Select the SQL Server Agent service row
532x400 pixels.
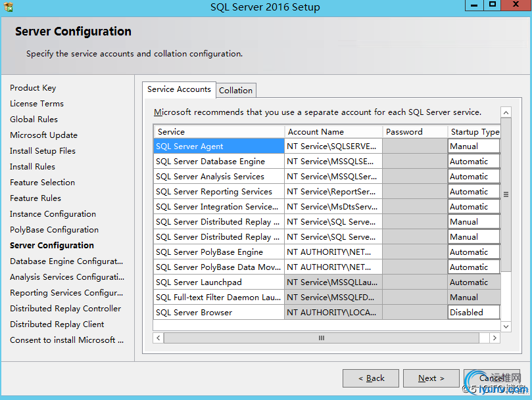click(219, 146)
